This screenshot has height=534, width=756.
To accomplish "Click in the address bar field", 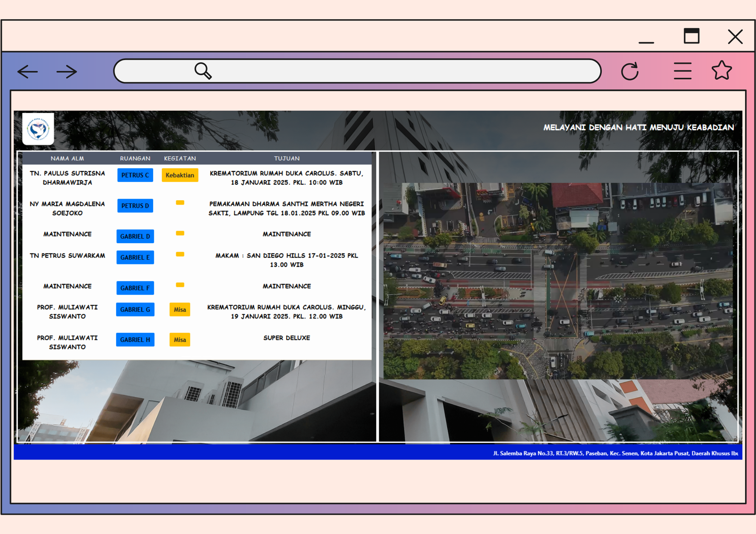I will coord(378,71).
